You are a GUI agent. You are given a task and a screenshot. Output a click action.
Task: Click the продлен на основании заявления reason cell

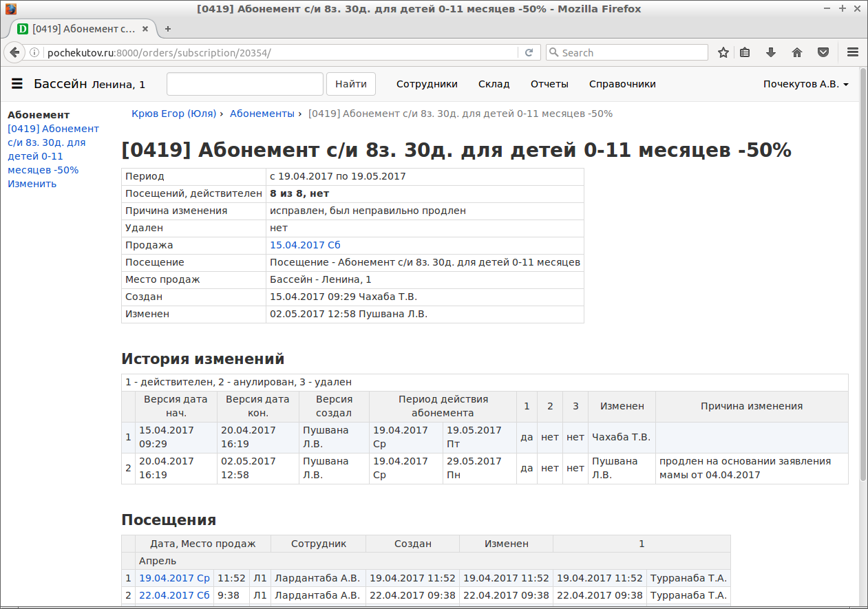pos(752,468)
